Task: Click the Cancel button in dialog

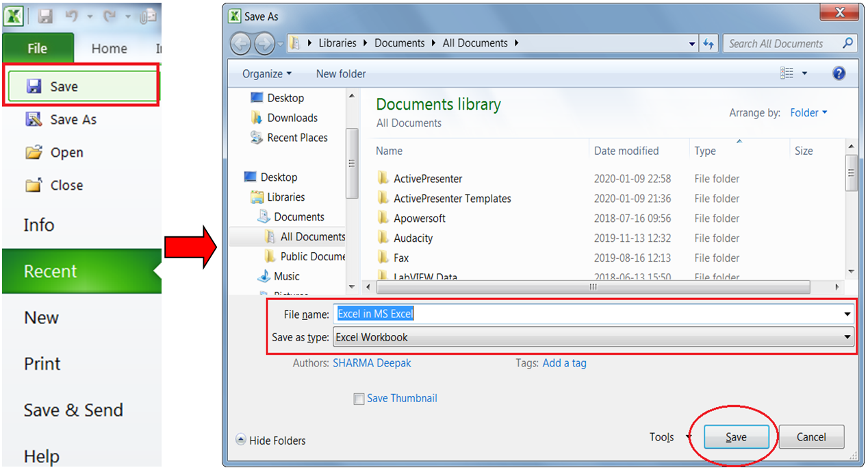Action: (x=811, y=437)
